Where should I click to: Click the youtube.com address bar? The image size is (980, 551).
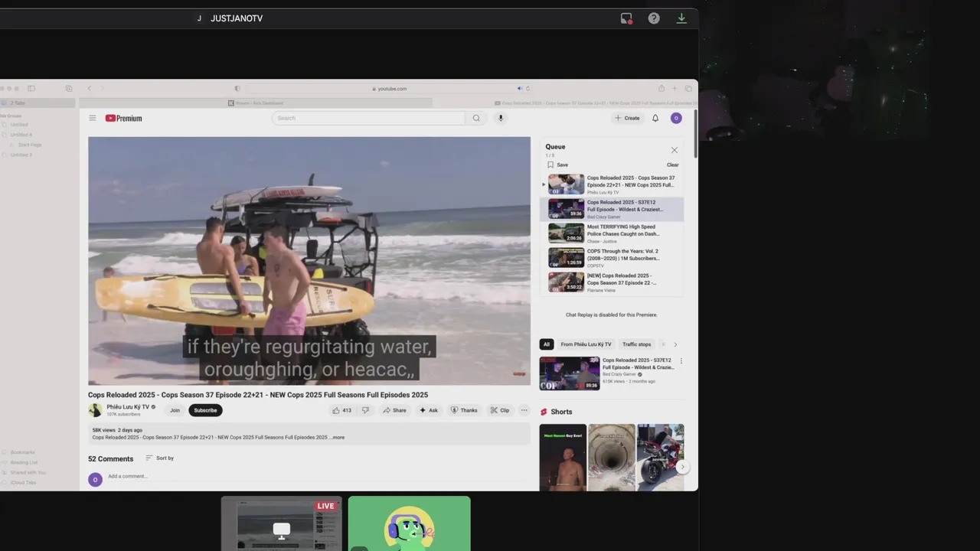[x=390, y=89]
